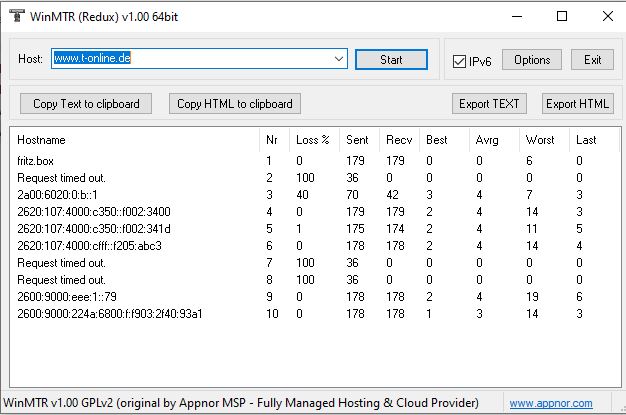Viewport: 626px width, 415px height.
Task: Expand the Host dropdown arrow
Action: (339, 59)
